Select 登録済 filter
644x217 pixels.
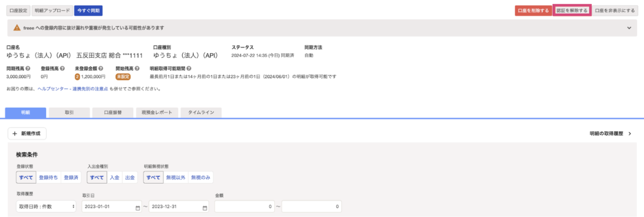click(x=71, y=177)
